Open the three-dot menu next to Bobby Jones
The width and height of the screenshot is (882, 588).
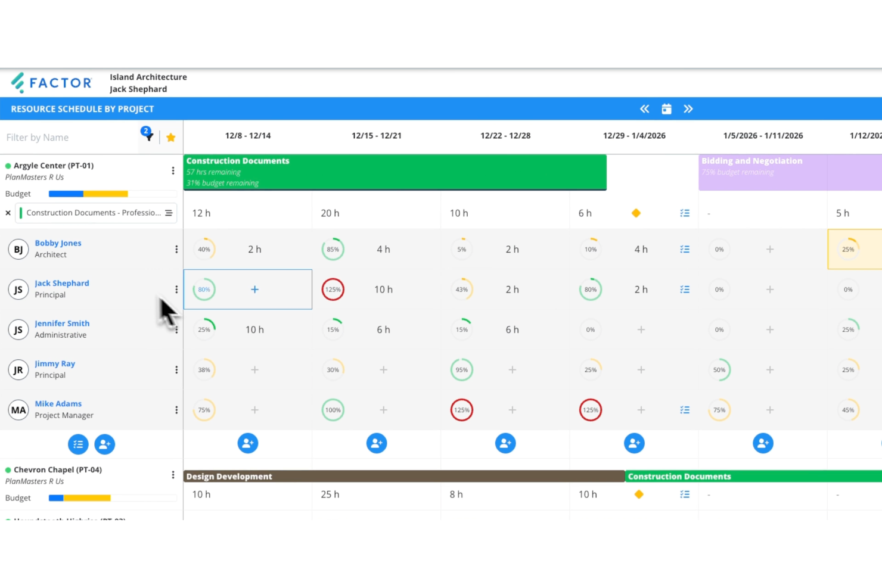click(176, 249)
